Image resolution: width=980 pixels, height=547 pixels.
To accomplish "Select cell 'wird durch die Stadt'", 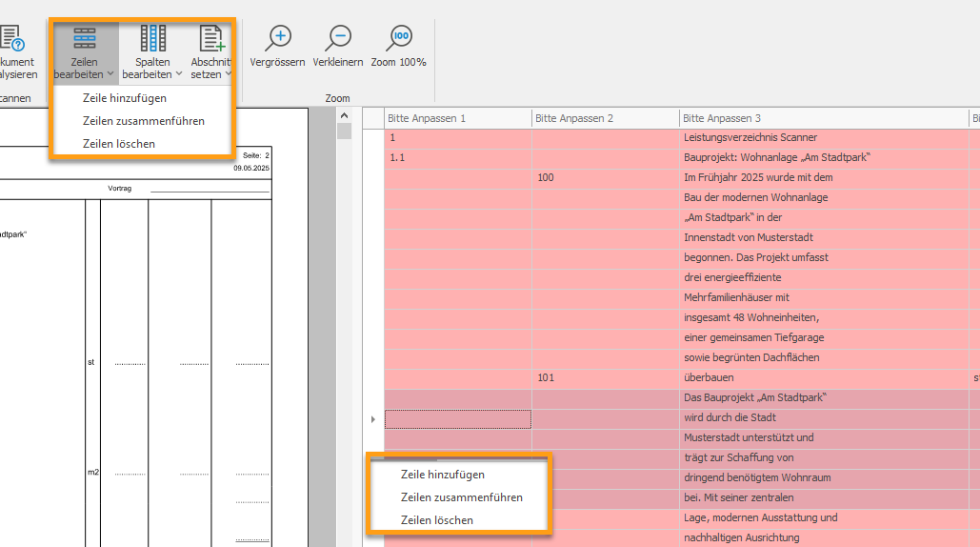I will tap(824, 417).
